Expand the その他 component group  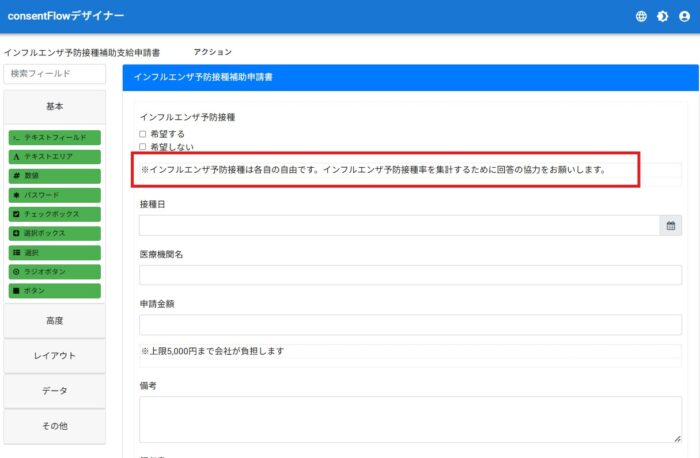(54, 426)
